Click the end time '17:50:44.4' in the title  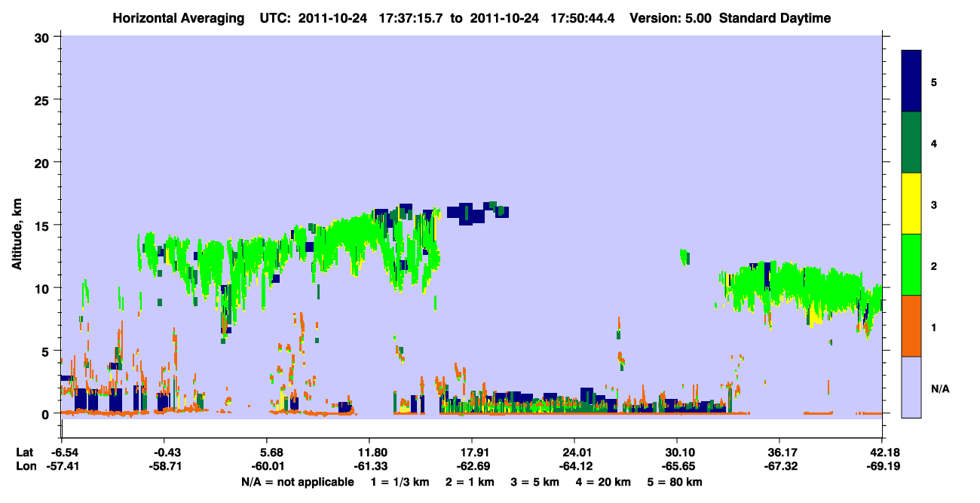[x=582, y=18]
